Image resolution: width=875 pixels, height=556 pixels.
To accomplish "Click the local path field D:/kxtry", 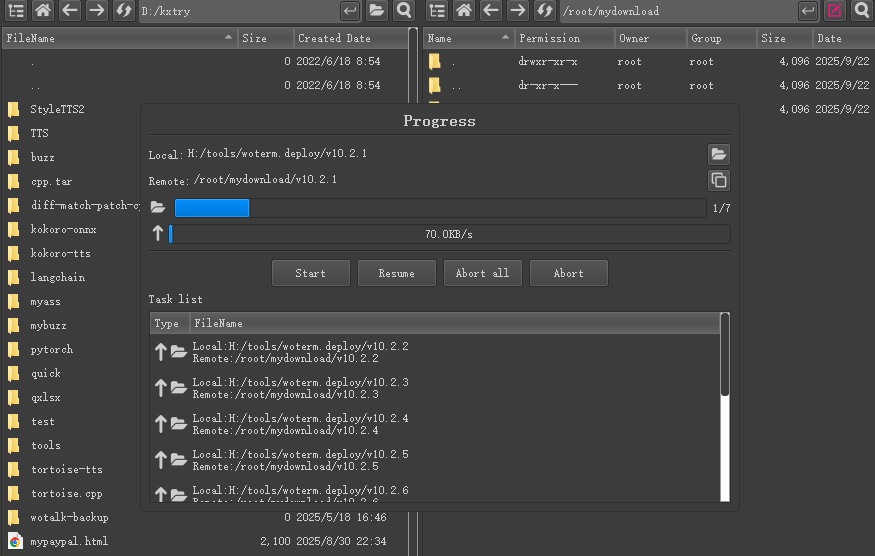I will pos(237,11).
